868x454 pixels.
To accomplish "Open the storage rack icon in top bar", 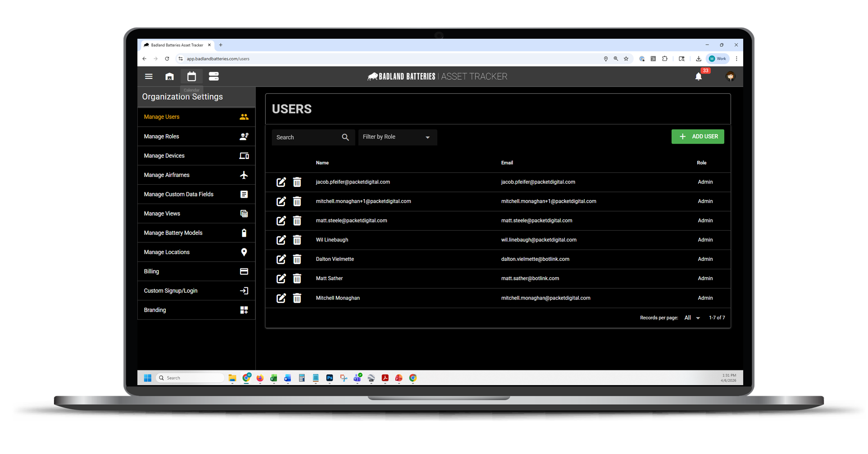I will 214,77.
